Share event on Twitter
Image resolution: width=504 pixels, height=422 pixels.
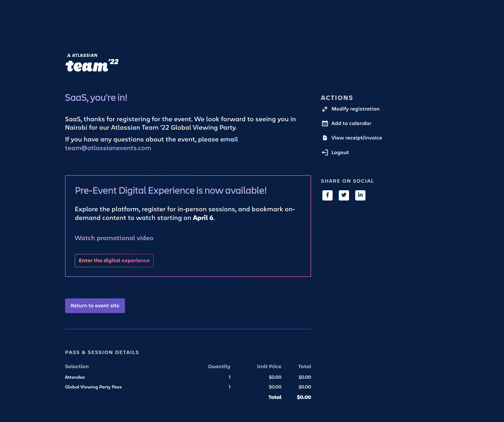(x=344, y=195)
